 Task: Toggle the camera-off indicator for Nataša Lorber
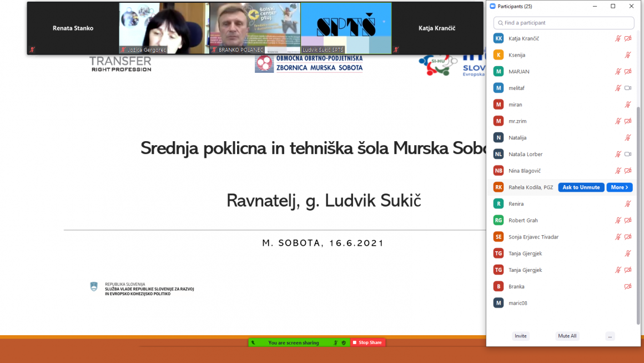point(627,154)
